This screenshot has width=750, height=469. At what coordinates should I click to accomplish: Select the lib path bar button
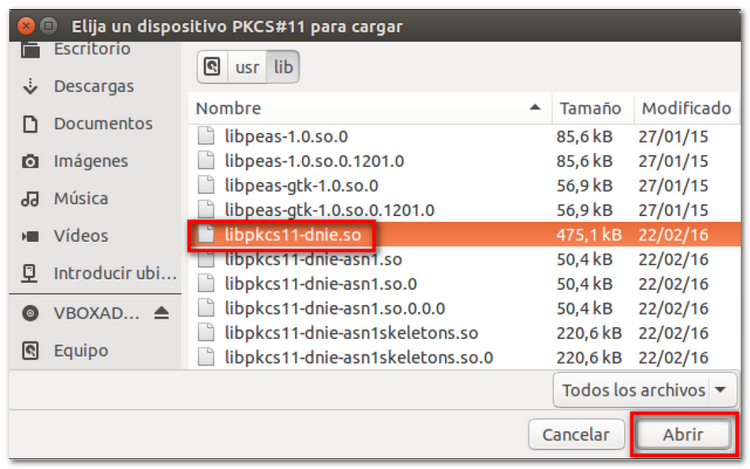pos(283,67)
